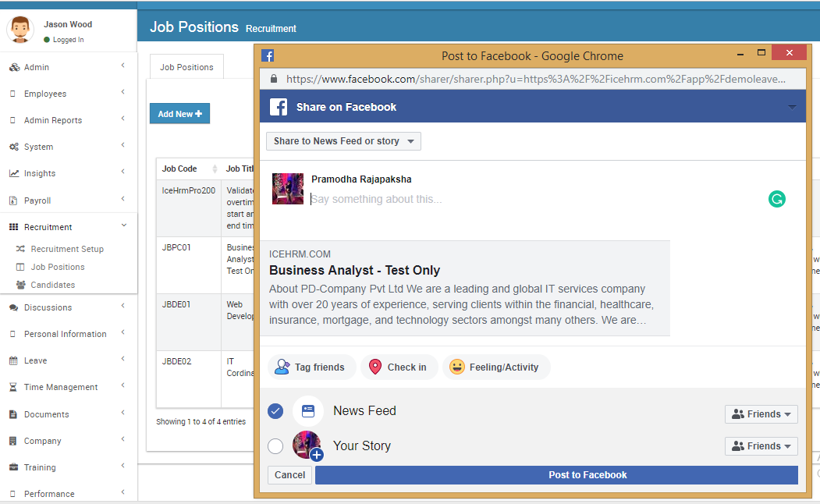
Task: Click the Tag friends button
Action: coord(311,367)
